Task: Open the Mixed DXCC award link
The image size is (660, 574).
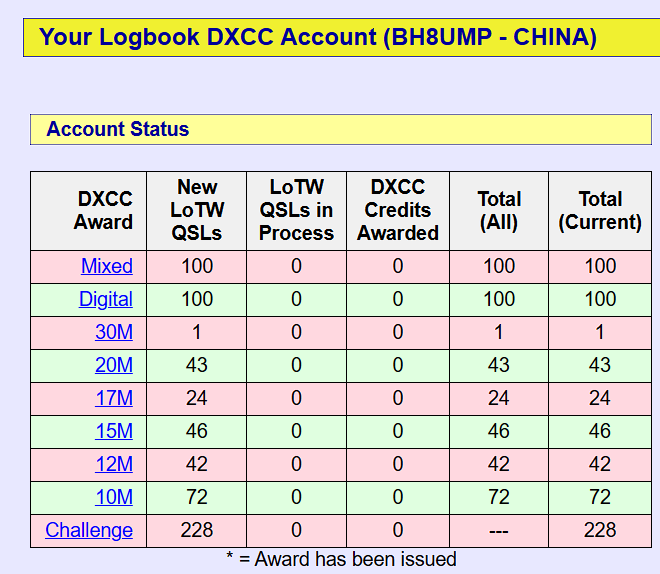Action: pyautogui.click(x=107, y=266)
